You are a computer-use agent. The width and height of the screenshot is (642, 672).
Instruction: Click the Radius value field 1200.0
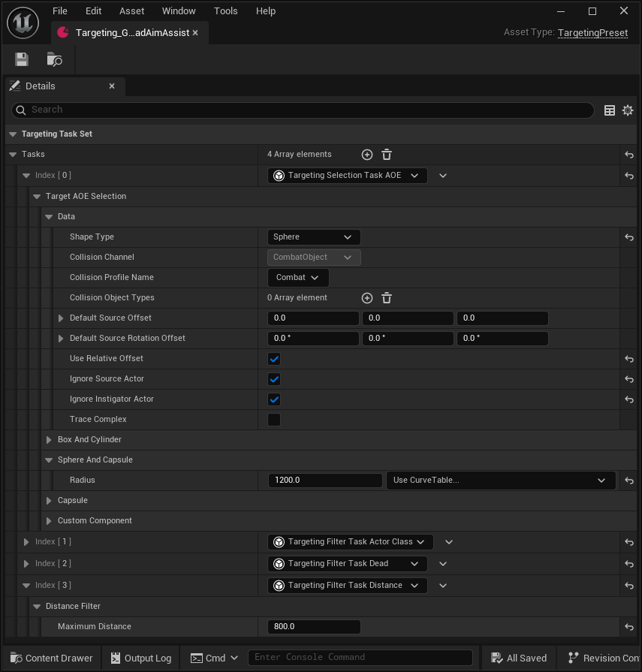pyautogui.click(x=325, y=481)
